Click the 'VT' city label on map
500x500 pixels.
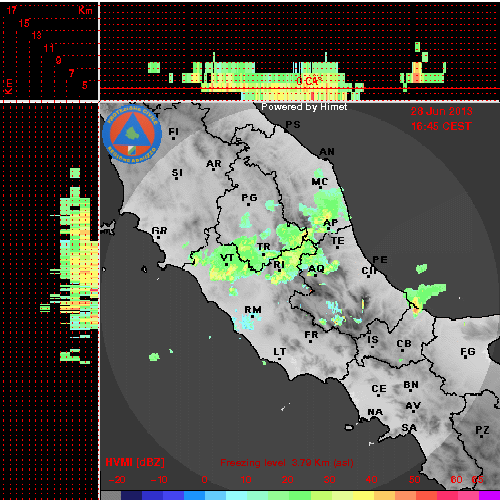point(227,258)
